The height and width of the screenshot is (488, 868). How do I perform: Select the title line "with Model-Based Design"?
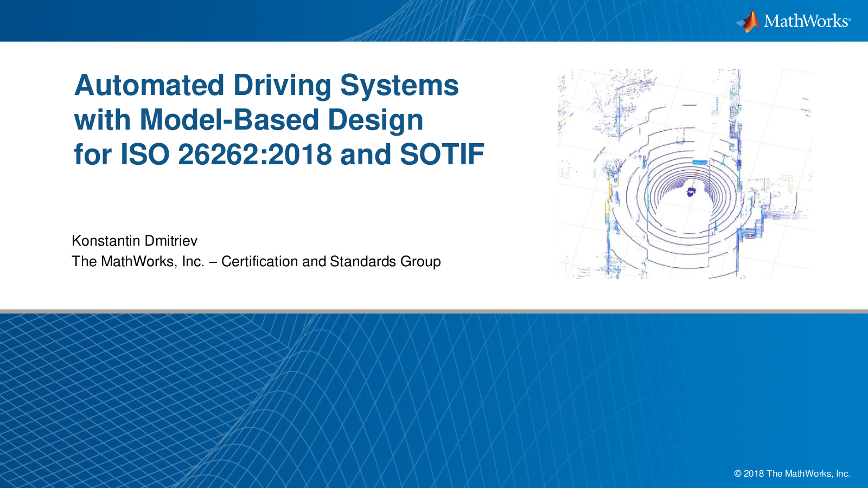tap(248, 120)
